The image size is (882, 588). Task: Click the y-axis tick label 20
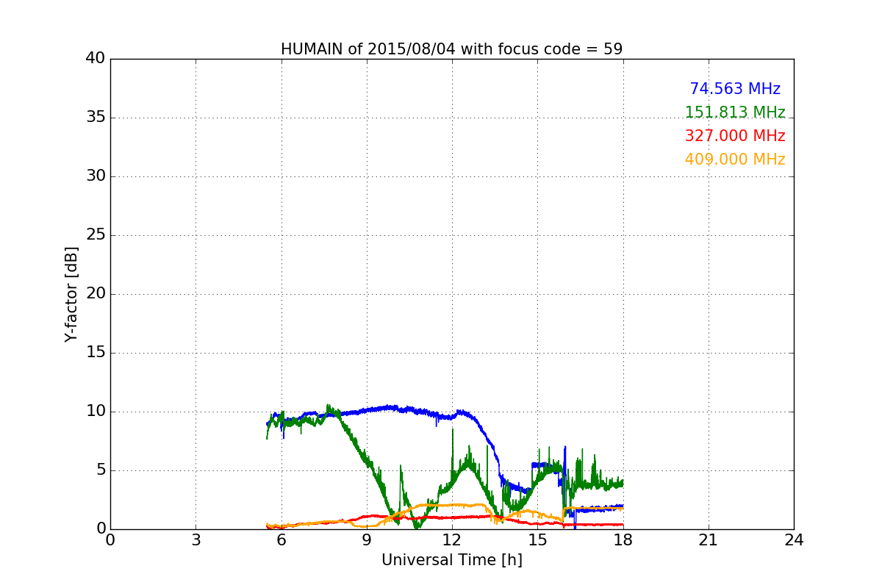tap(95, 294)
